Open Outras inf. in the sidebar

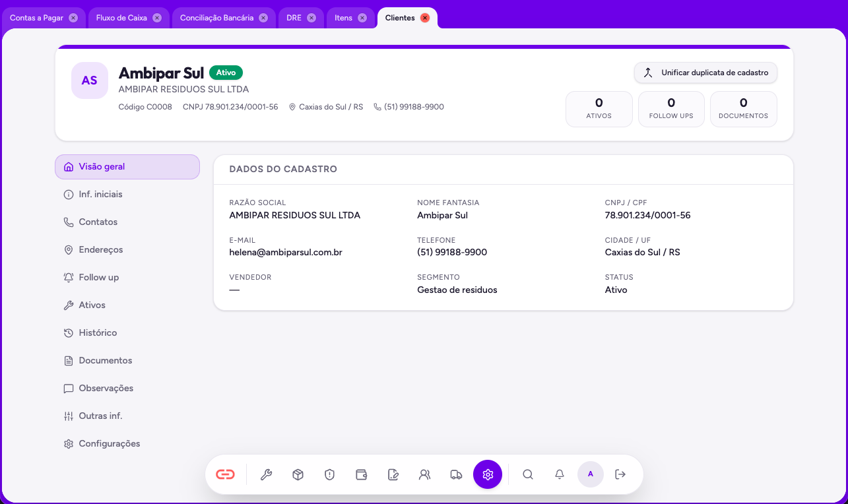click(127, 416)
